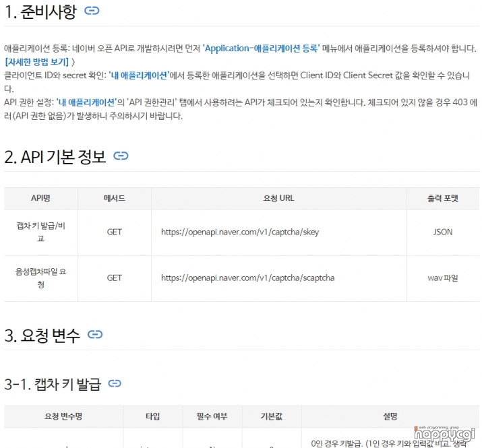Click '타입' column header

click(153, 416)
